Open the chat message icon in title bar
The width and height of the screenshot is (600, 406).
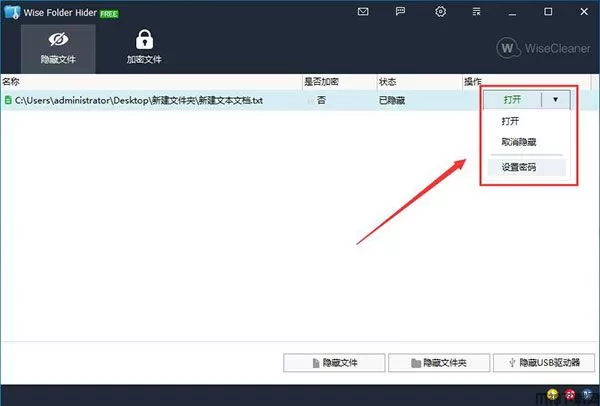click(400, 11)
